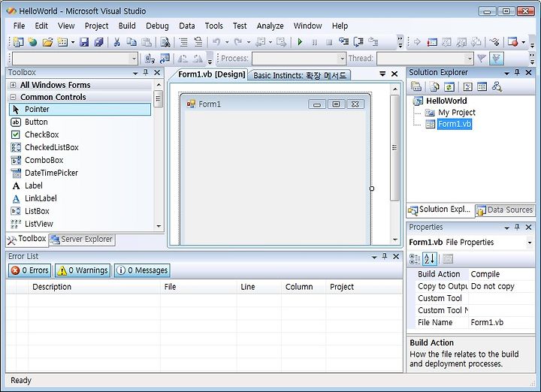541x392 pixels.
Task: Open the Debug menu
Action: click(157, 26)
